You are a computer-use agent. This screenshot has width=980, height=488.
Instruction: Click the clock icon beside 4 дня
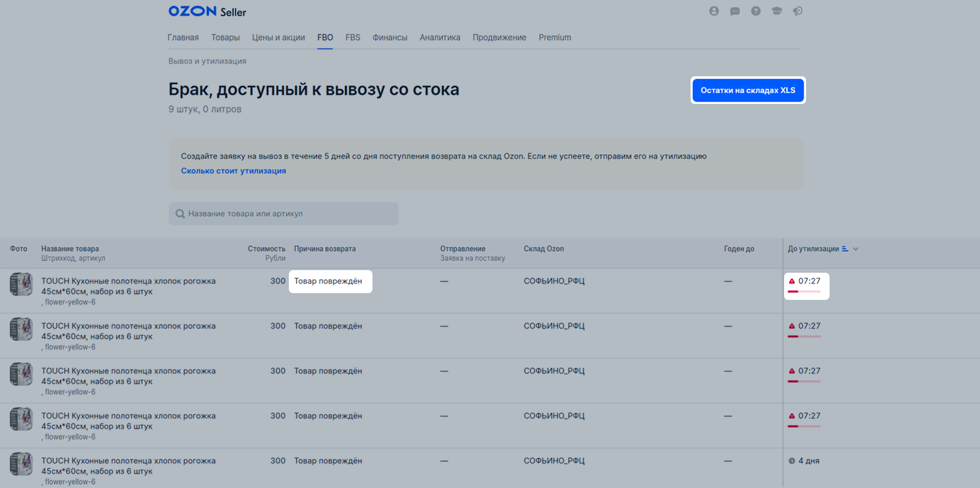click(792, 461)
